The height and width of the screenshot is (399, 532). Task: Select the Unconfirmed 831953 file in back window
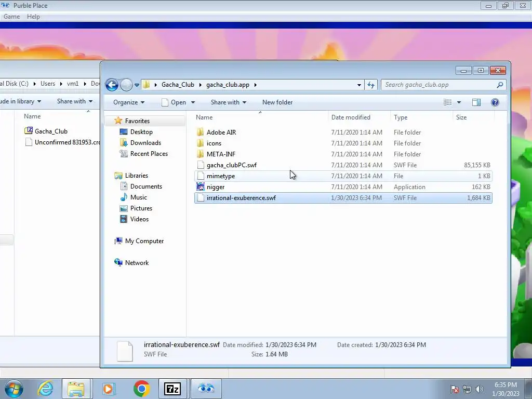coord(62,142)
